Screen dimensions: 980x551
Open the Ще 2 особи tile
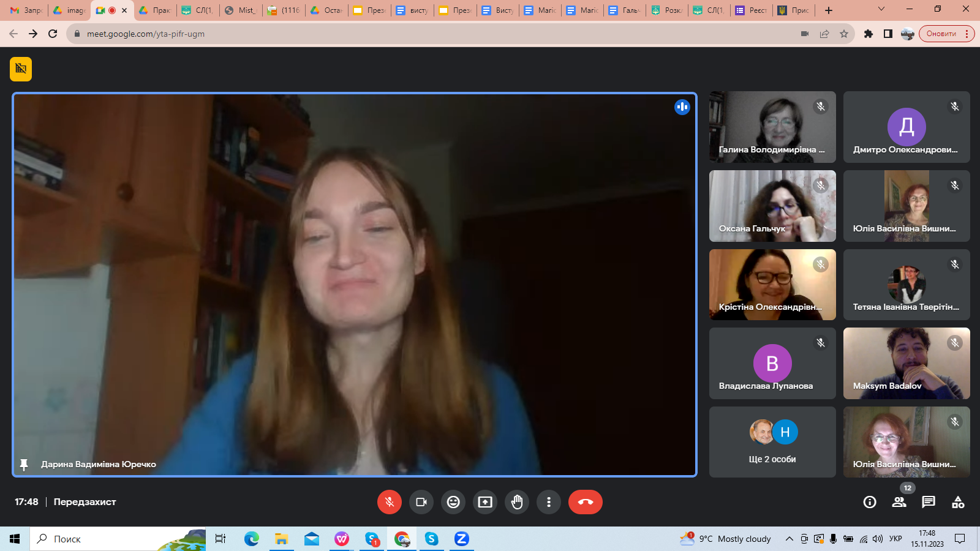772,442
